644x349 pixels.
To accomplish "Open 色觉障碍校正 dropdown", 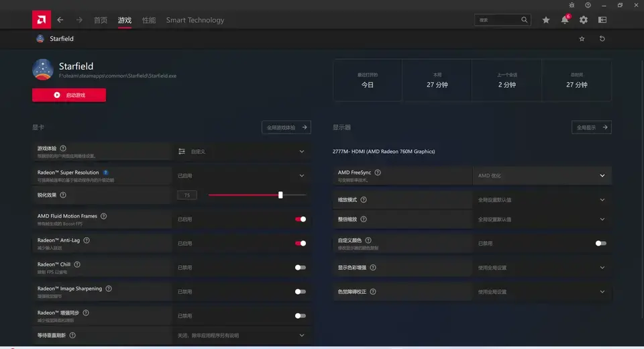I will coord(542,292).
